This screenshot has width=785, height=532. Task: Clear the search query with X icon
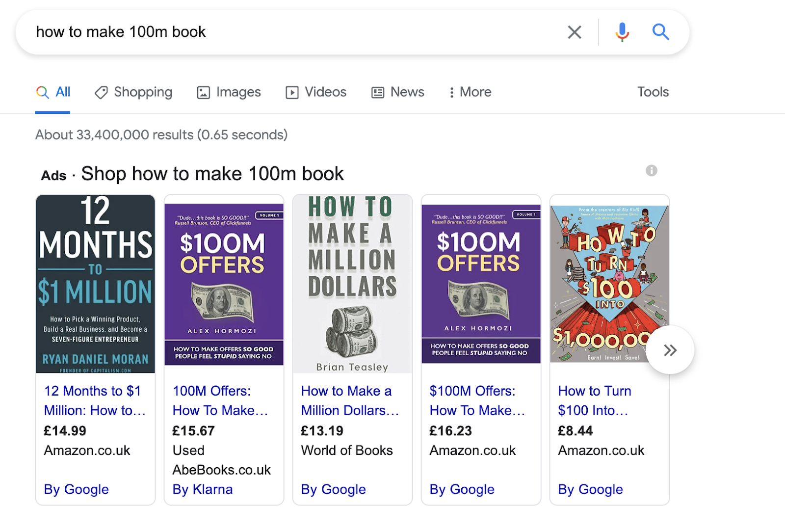574,32
